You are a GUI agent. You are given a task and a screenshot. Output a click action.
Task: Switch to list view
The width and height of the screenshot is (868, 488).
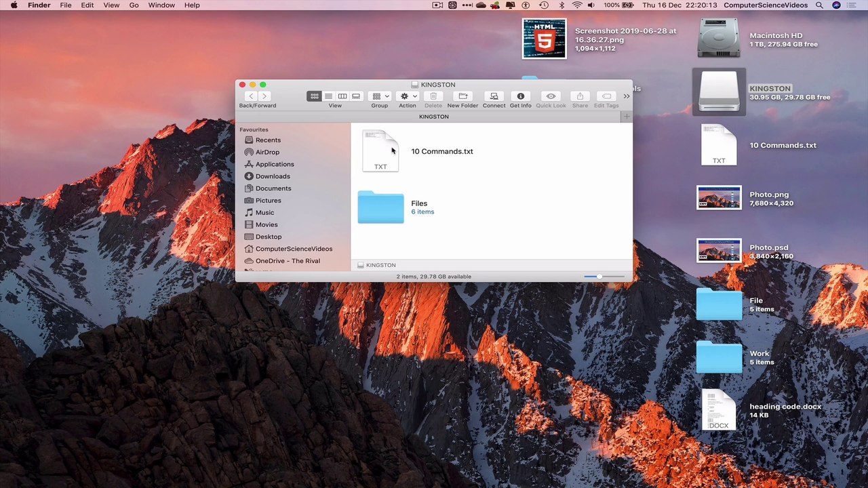pos(328,96)
